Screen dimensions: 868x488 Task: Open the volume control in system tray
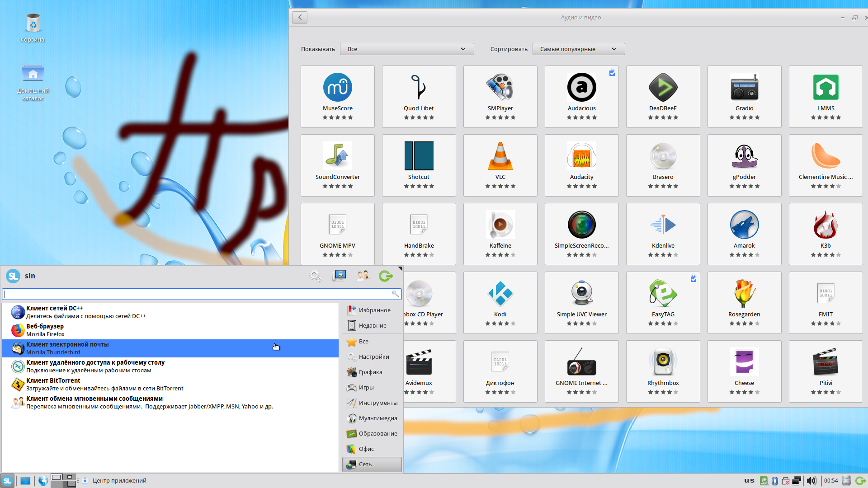(811, 480)
